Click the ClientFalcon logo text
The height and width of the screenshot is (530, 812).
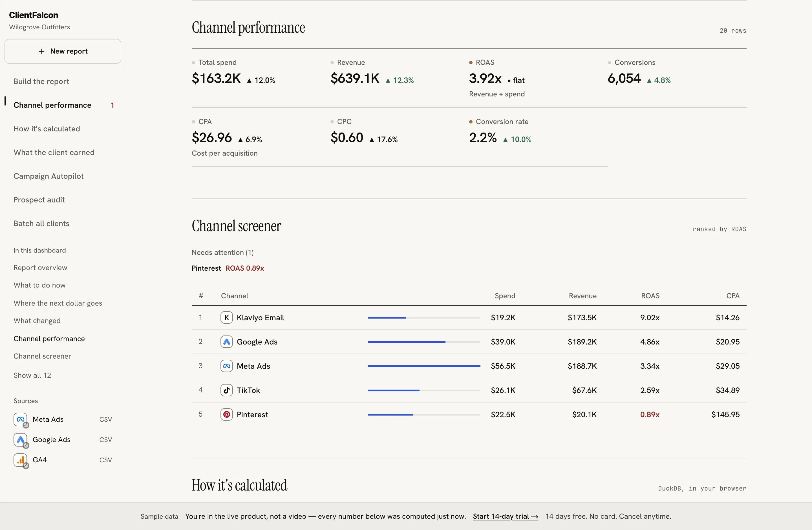click(34, 15)
